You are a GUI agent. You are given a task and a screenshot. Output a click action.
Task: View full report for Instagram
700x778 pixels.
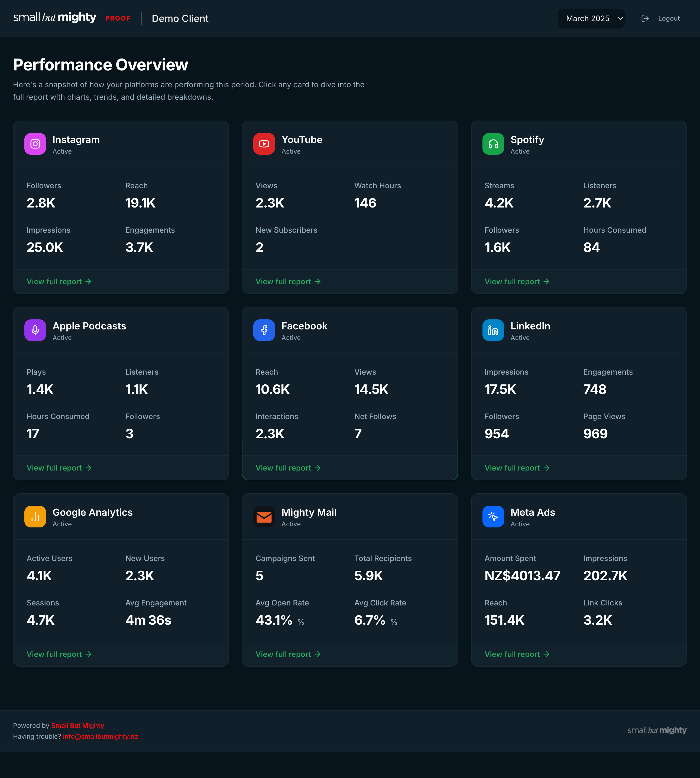click(59, 281)
